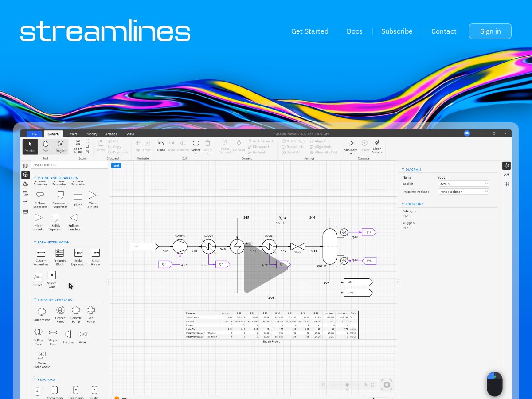The image size is (532, 399).
Task: Activate the Pan hand tool
Action: (45, 146)
